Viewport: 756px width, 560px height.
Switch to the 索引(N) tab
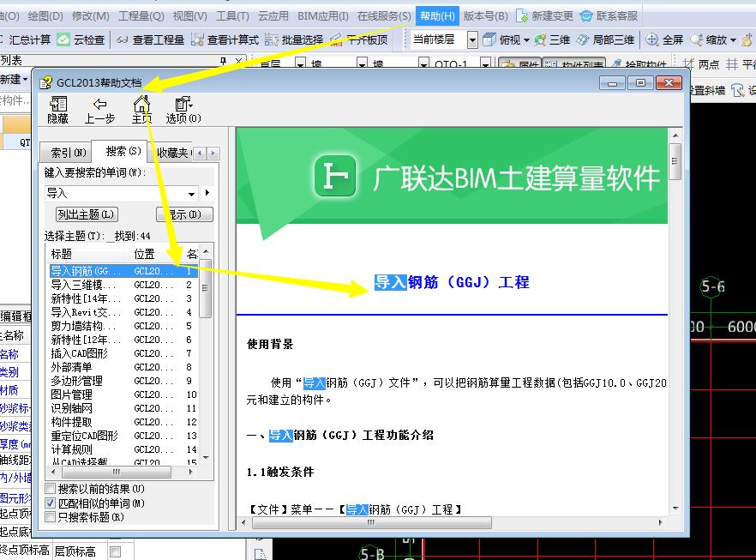click(x=68, y=153)
